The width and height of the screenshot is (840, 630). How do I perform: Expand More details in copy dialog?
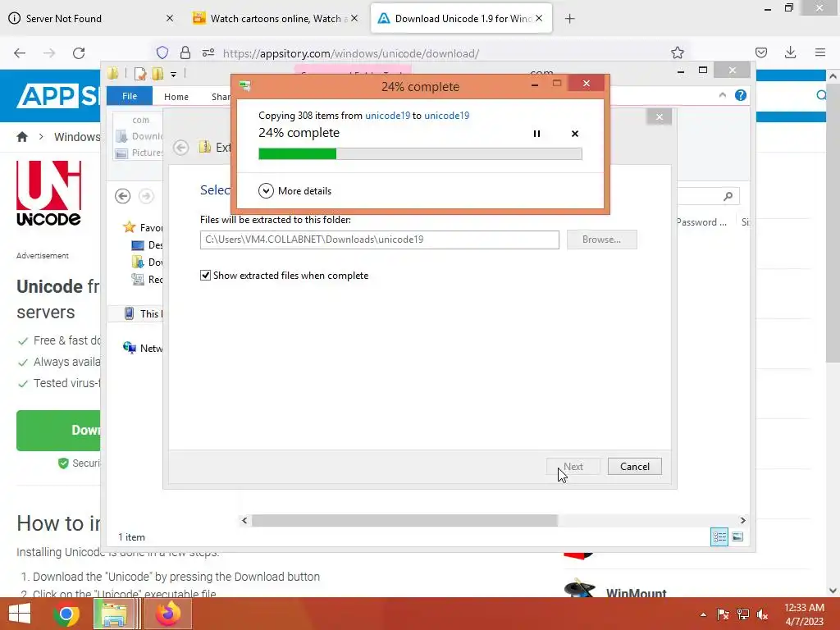tap(294, 190)
